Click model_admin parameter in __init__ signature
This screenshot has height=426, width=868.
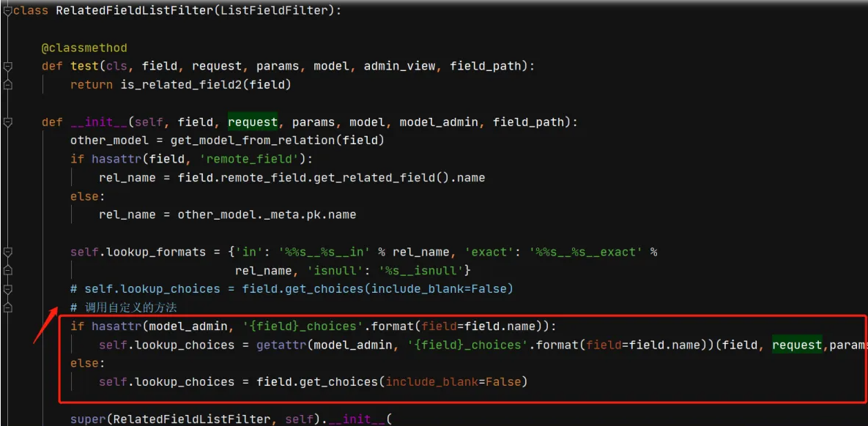click(x=439, y=122)
